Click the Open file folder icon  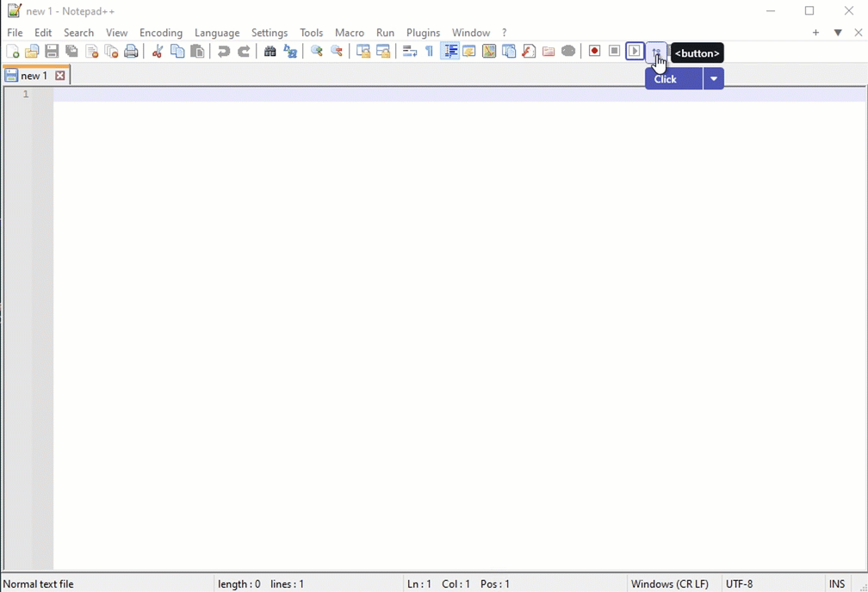pos(32,52)
